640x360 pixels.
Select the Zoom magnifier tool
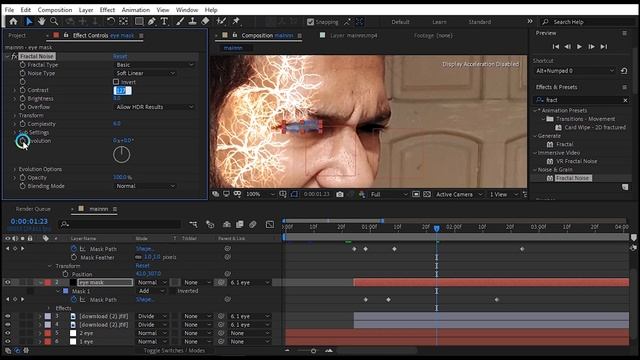click(54, 22)
